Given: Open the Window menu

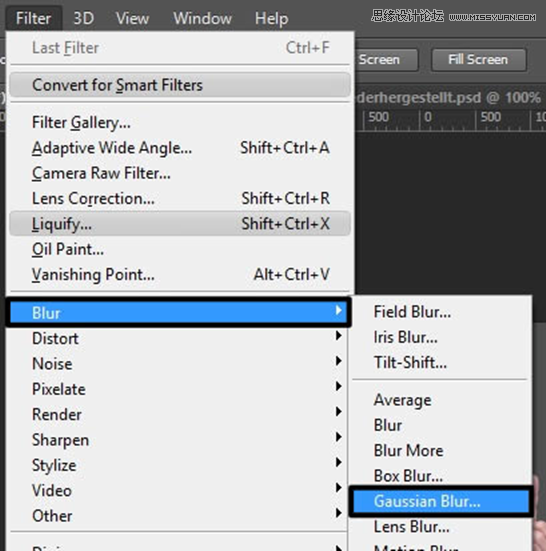Looking at the screenshot, I should [203, 18].
